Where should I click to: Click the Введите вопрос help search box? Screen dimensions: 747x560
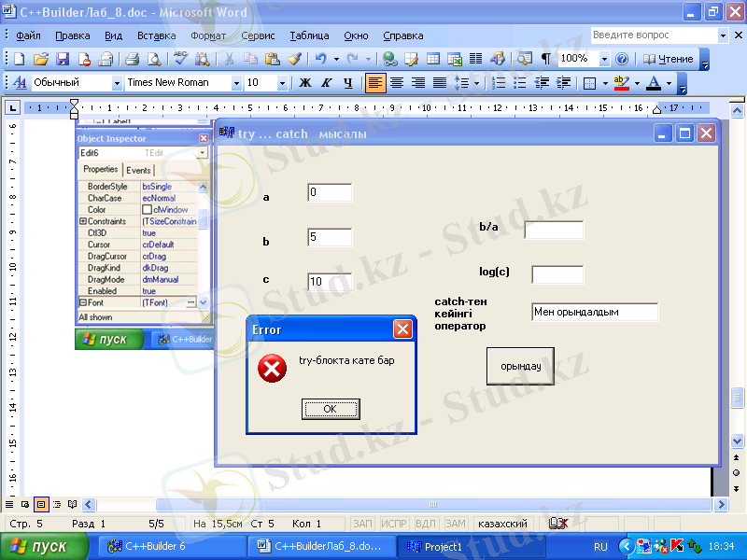click(x=653, y=35)
